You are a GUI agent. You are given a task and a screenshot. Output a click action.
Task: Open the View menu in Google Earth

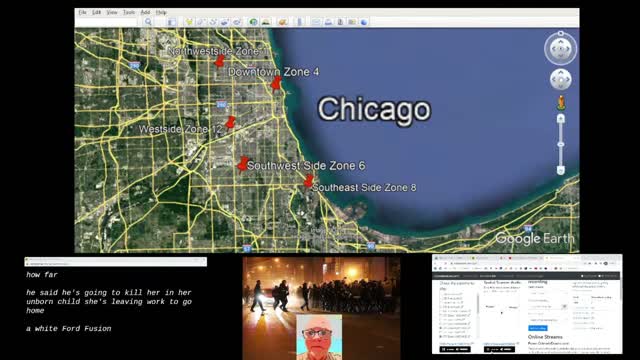tap(111, 12)
